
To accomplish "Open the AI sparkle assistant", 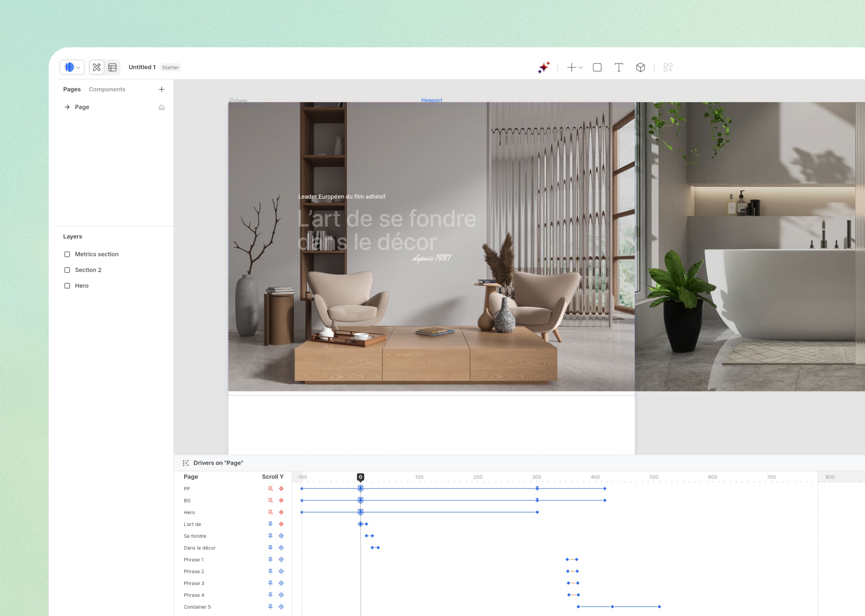I will tap(543, 67).
